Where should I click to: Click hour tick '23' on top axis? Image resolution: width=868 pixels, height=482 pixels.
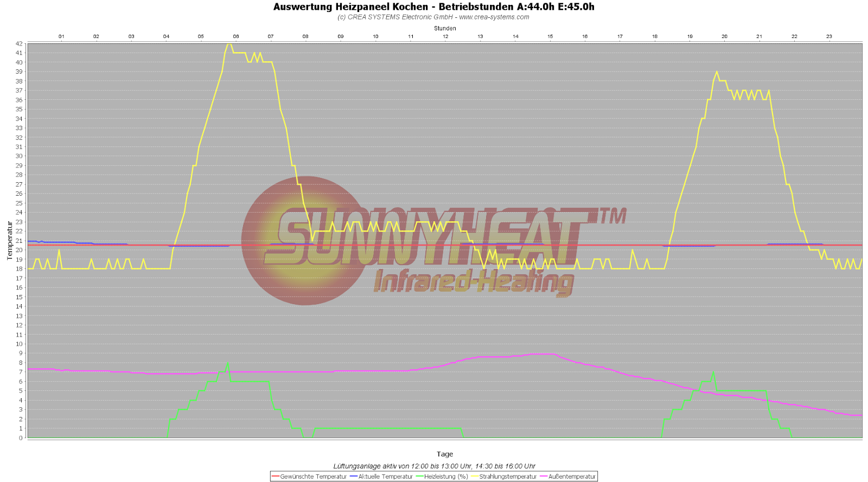(x=829, y=36)
